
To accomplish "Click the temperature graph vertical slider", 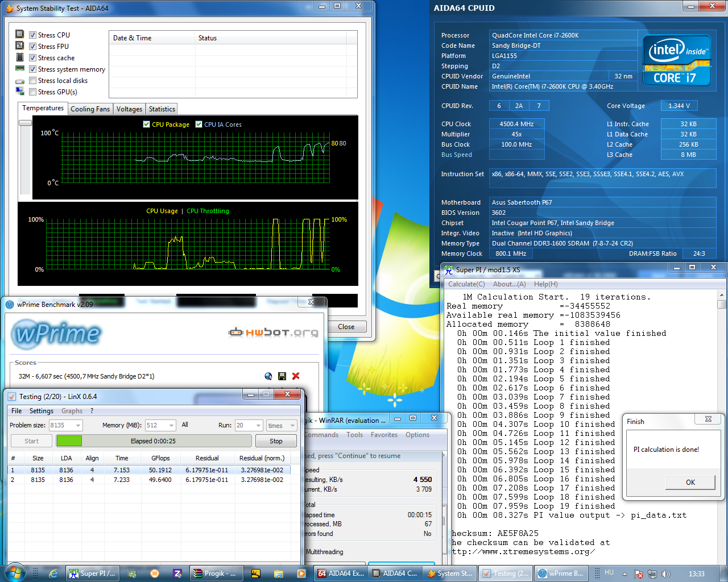I will click(x=25, y=123).
